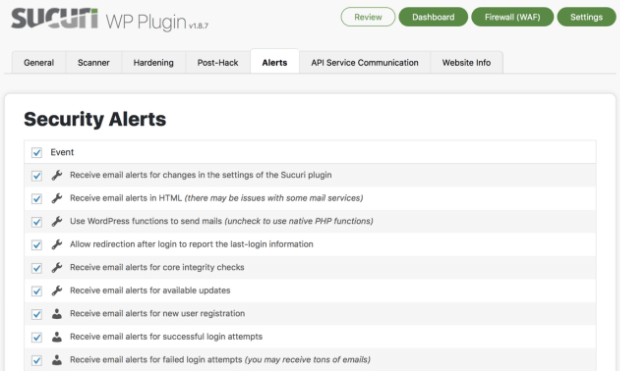
Task: Toggle the Event select-all checkbox
Action: [x=37, y=152]
